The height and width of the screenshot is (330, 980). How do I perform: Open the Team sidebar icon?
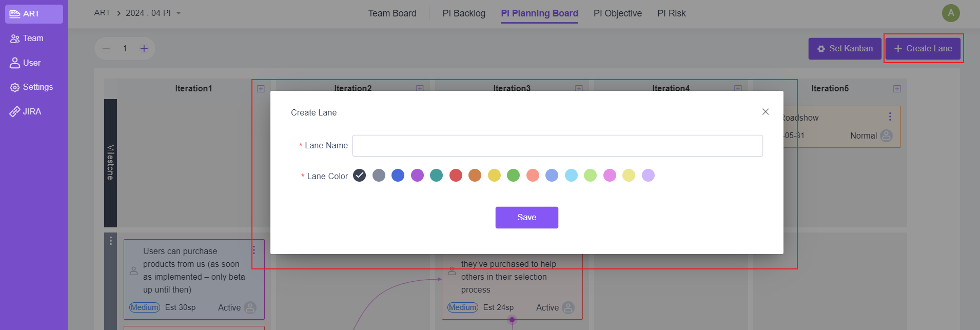click(15, 38)
